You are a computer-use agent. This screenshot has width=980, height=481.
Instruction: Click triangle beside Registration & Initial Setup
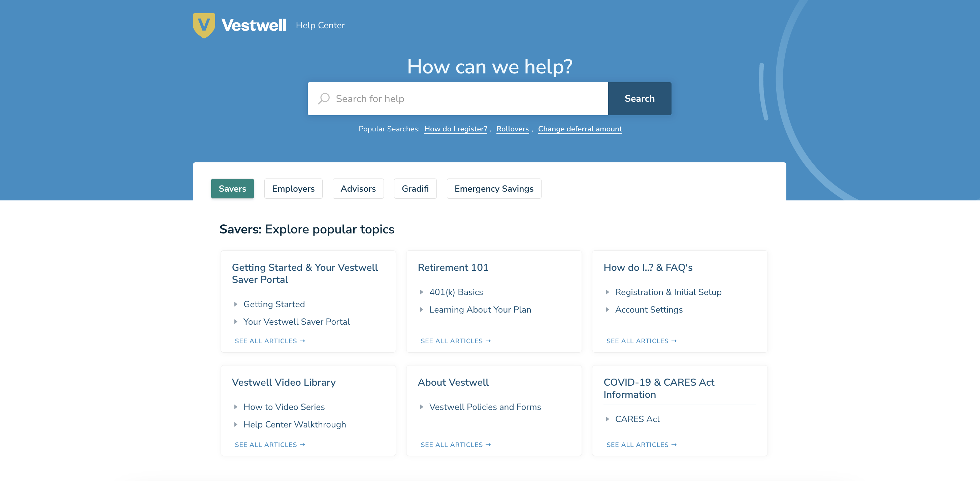coord(607,292)
